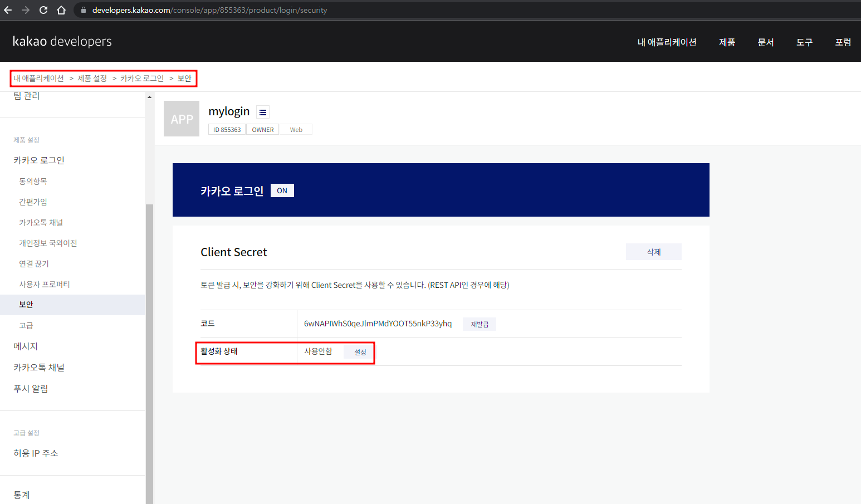Image resolution: width=861 pixels, height=504 pixels.
Task: Open the app list icon beside mylogin
Action: 263,112
